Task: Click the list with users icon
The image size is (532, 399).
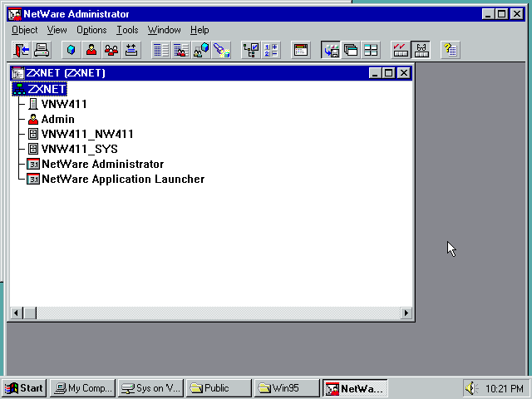Action: pos(181,50)
